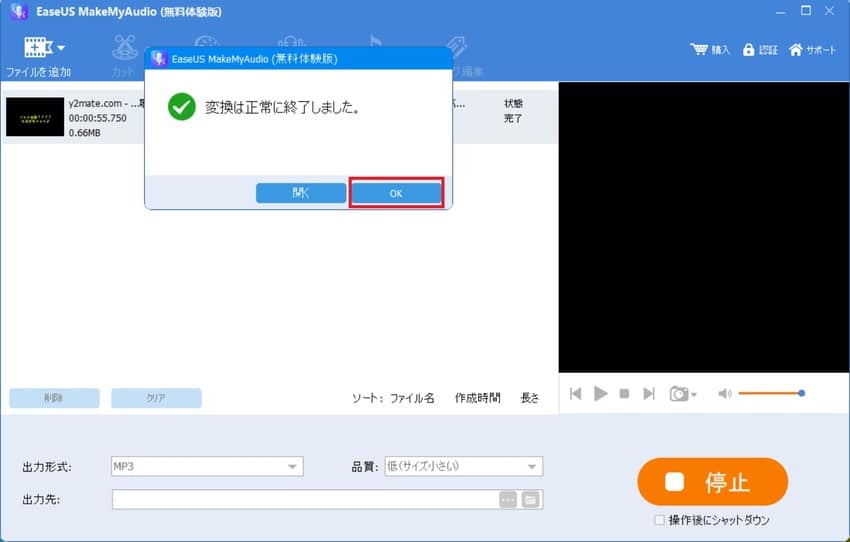Minimize the EaseUS MakeMyAudio window
The height and width of the screenshot is (542, 850).
(781, 11)
